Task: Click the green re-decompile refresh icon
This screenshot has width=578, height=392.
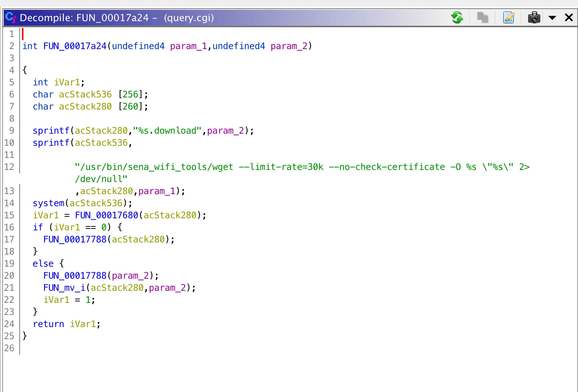Action: click(x=457, y=17)
